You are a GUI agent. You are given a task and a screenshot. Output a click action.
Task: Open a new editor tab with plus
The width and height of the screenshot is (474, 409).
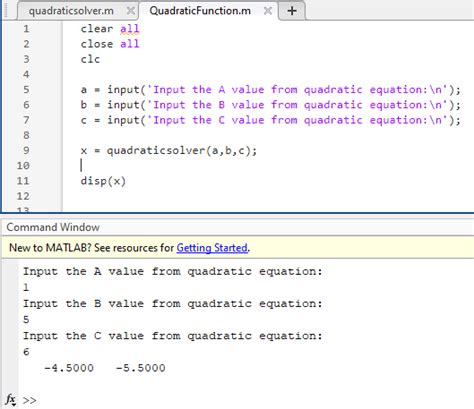(x=292, y=11)
